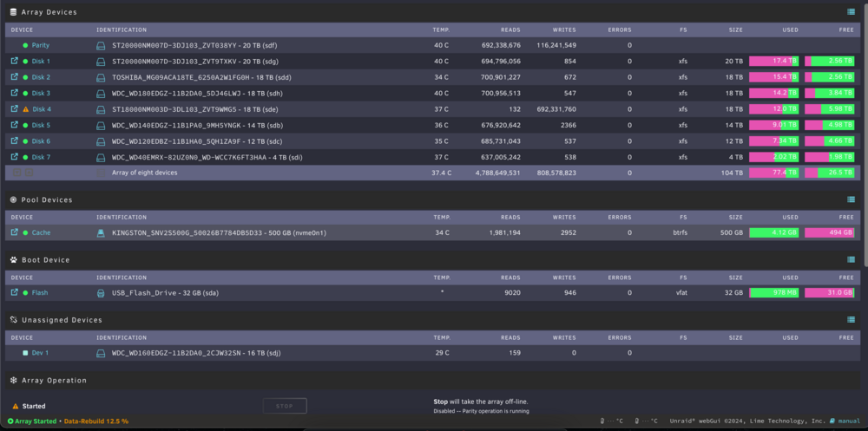Open the Disk 1 settings link
The width and height of the screenshot is (868, 431).
(41, 62)
